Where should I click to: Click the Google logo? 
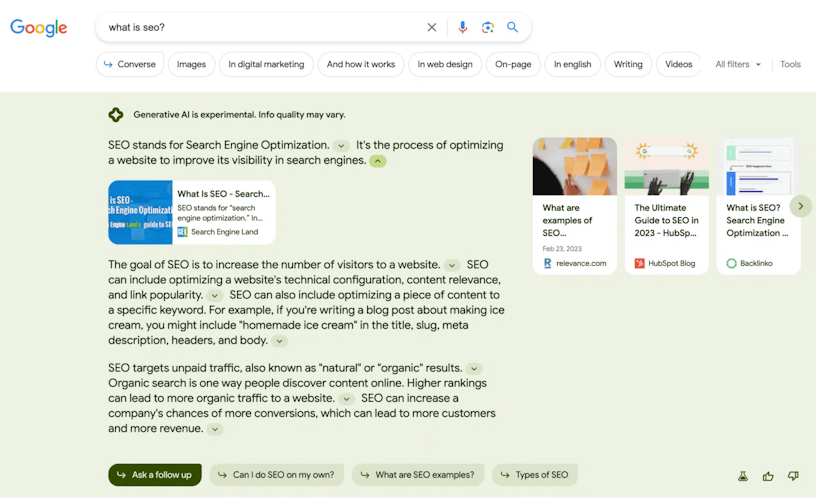[39, 28]
